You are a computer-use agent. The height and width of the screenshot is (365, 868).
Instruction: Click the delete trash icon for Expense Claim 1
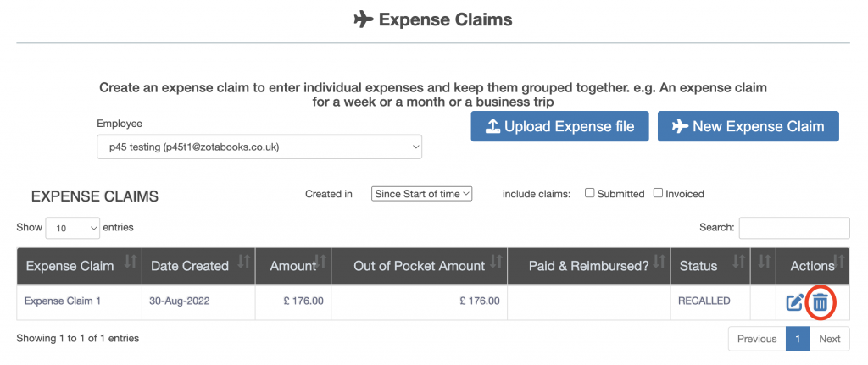pyautogui.click(x=821, y=301)
